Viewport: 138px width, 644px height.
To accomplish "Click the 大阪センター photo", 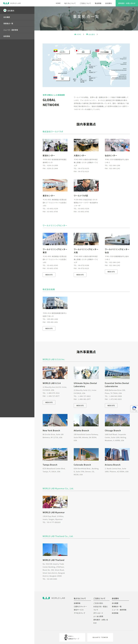I will (x=86, y=145).
